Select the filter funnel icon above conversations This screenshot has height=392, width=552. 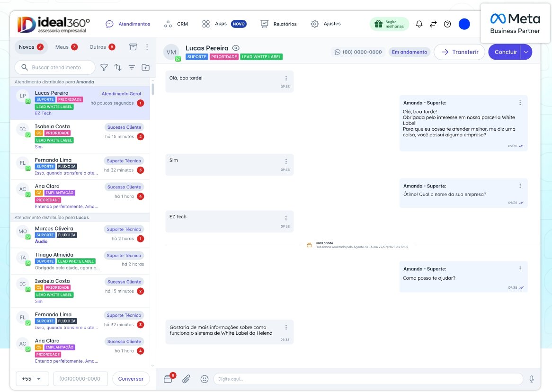(104, 67)
